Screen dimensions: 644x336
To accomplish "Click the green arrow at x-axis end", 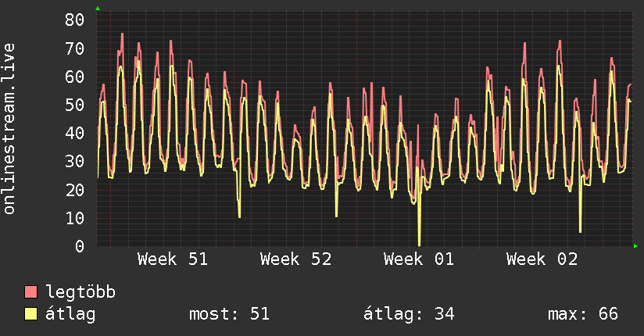I will coord(635,246).
